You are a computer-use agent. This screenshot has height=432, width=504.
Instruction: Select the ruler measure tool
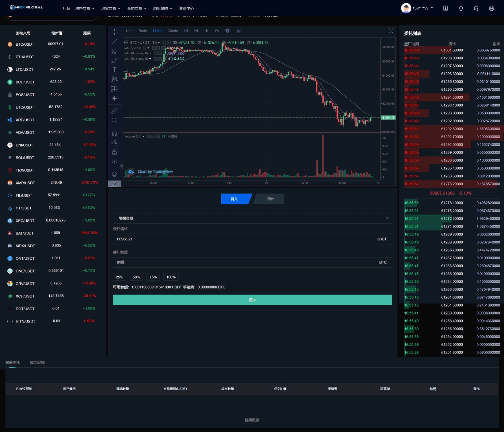point(114,111)
